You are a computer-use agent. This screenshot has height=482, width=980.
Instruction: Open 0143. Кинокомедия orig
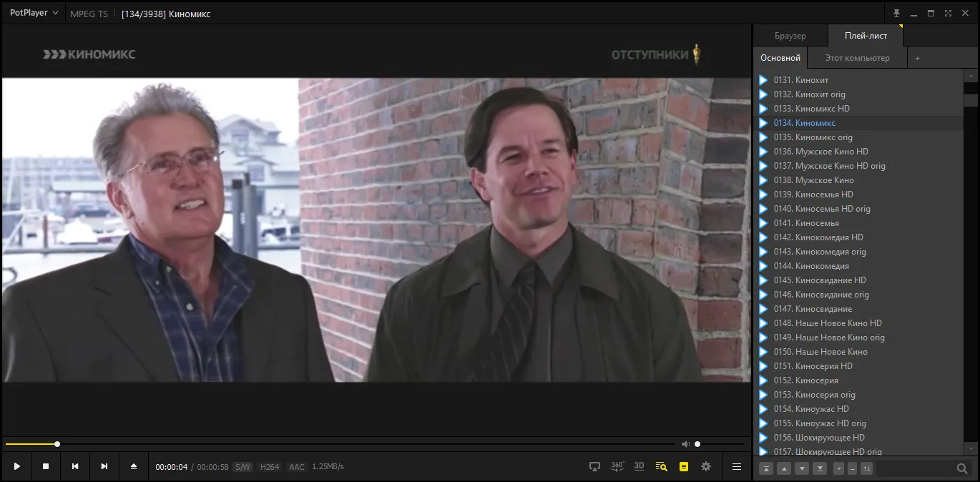point(858,252)
